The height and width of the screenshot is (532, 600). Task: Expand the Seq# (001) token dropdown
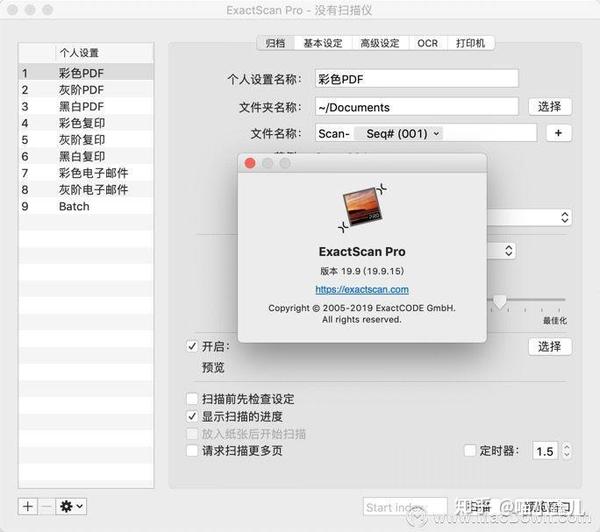tap(436, 134)
